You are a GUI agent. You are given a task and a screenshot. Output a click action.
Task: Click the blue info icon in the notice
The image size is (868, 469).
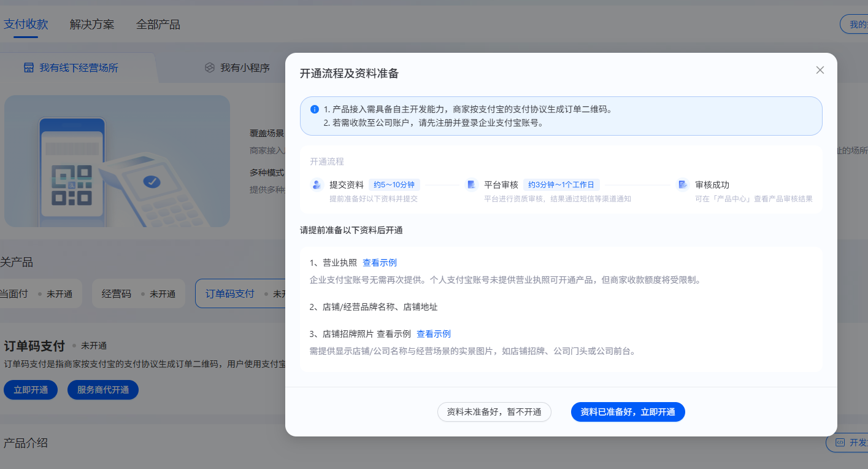[x=315, y=109]
